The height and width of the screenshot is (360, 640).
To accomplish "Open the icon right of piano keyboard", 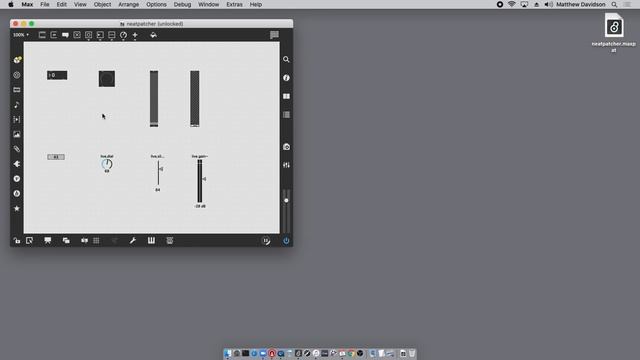I will 170,241.
